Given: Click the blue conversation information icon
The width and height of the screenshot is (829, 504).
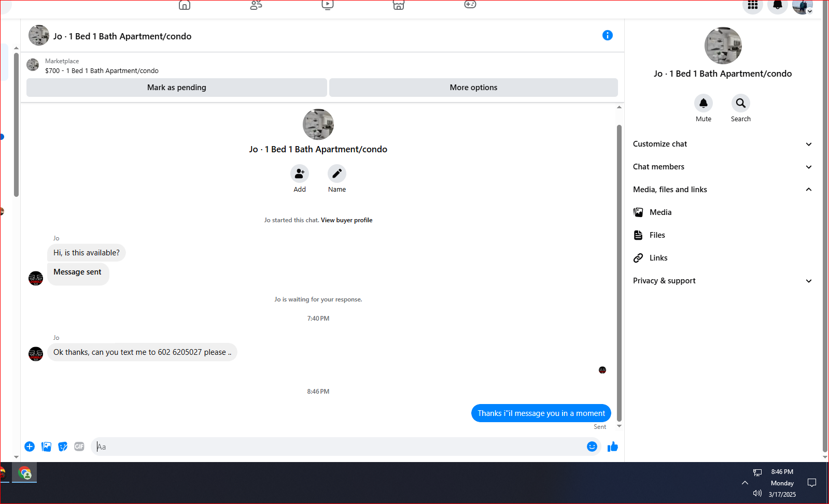Looking at the screenshot, I should 608,35.
